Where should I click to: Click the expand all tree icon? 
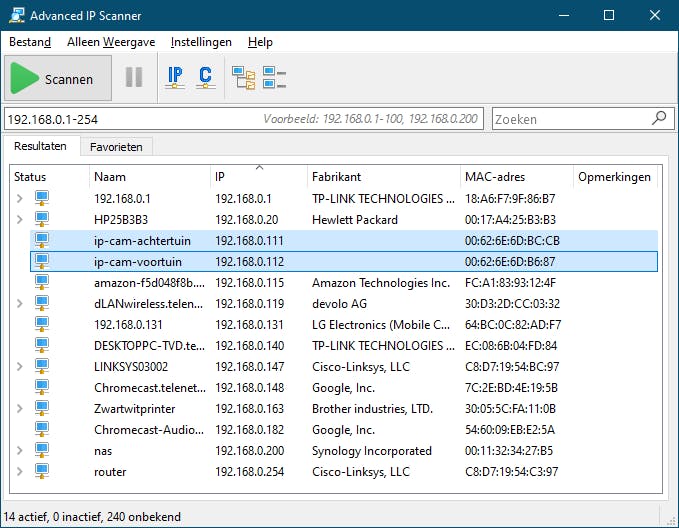(x=243, y=77)
